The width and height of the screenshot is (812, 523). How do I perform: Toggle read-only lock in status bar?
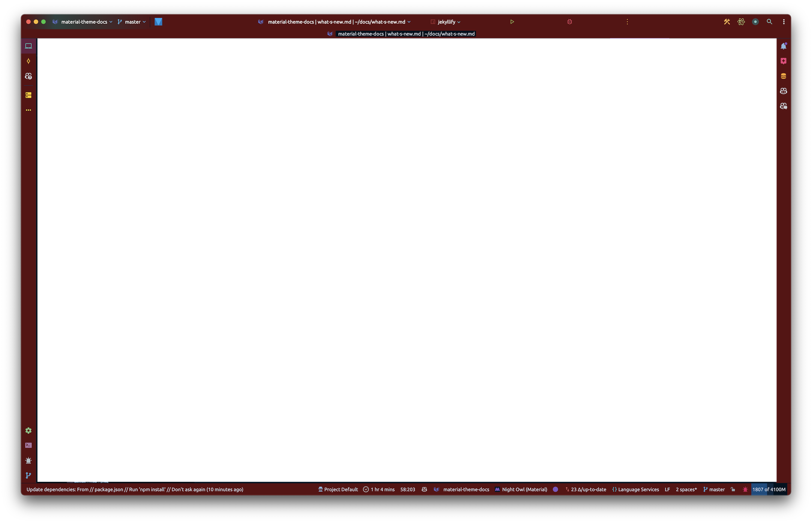[x=733, y=489]
